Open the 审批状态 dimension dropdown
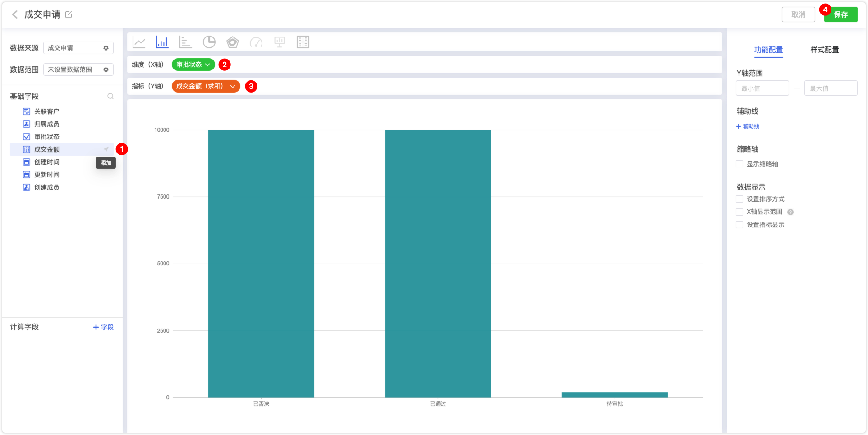Image resolution: width=868 pixels, height=435 pixels. tap(193, 65)
